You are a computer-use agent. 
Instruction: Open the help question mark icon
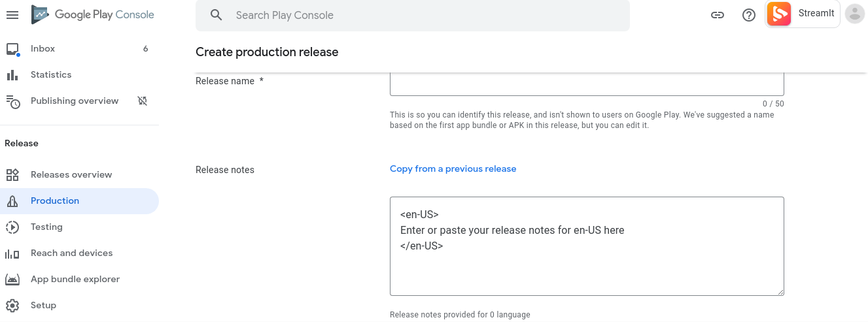pos(749,15)
